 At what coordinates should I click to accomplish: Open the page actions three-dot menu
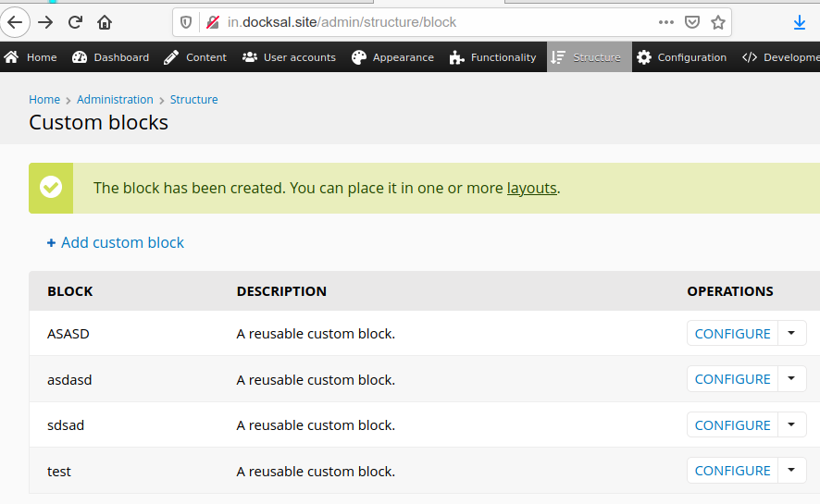coord(665,22)
